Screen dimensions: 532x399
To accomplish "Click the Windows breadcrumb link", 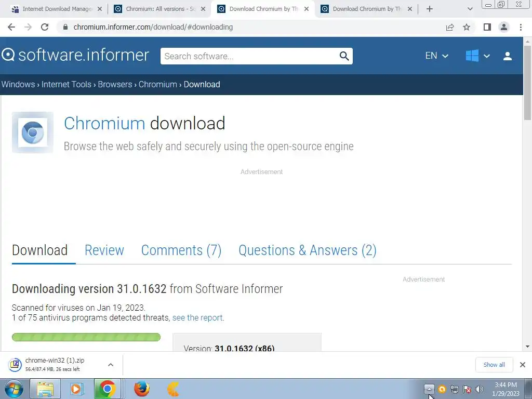I will click(18, 84).
